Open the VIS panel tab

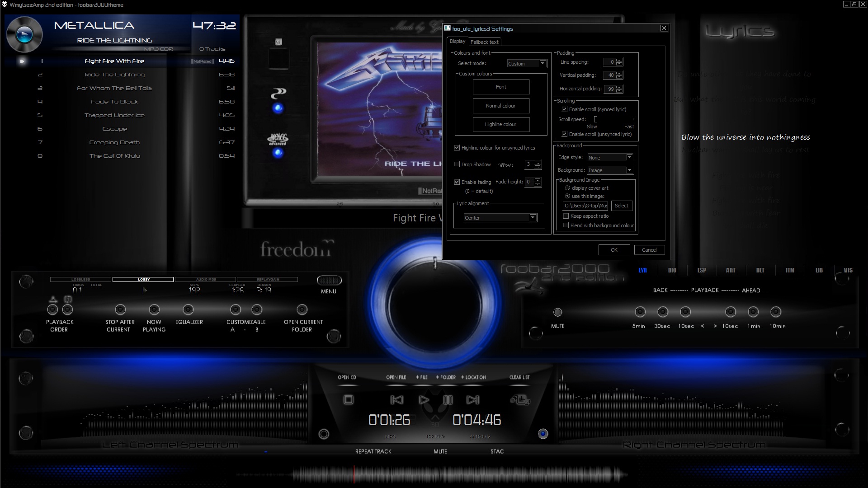[848, 270]
